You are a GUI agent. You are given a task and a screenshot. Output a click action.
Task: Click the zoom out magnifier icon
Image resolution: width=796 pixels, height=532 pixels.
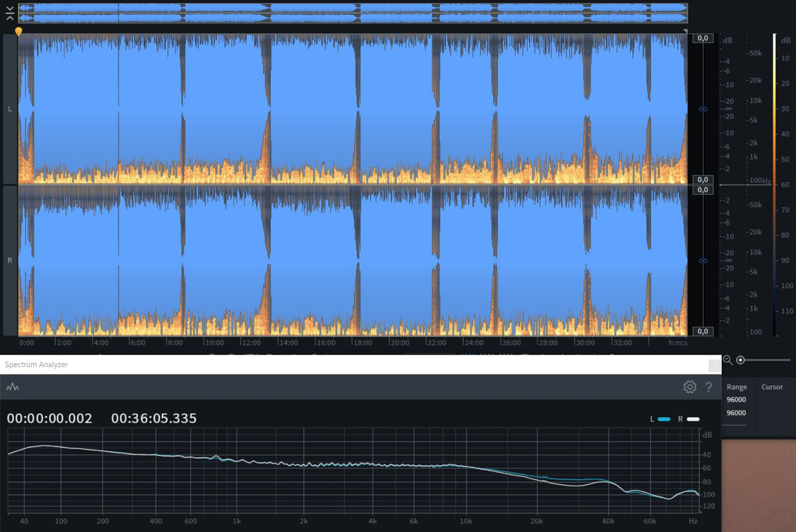tap(727, 360)
